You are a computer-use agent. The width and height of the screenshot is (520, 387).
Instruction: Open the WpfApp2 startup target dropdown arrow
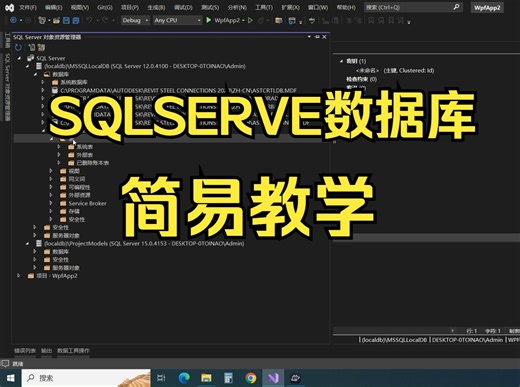pos(243,21)
